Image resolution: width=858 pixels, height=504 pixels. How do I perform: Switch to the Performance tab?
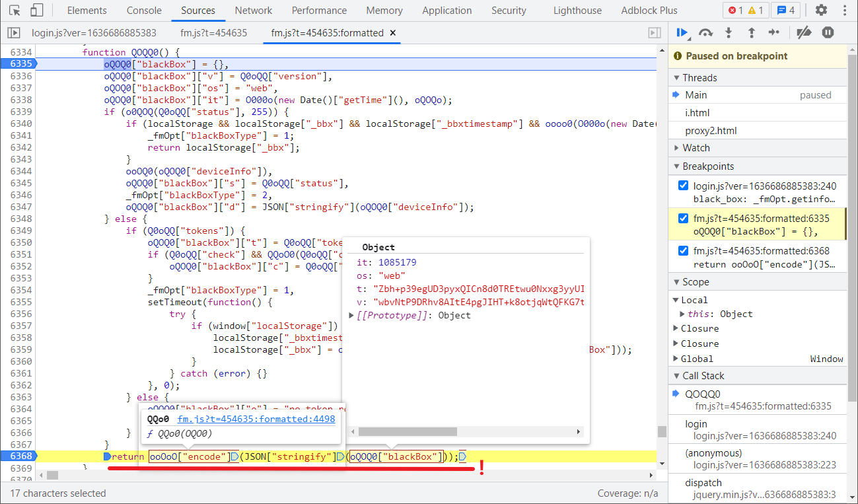point(319,11)
